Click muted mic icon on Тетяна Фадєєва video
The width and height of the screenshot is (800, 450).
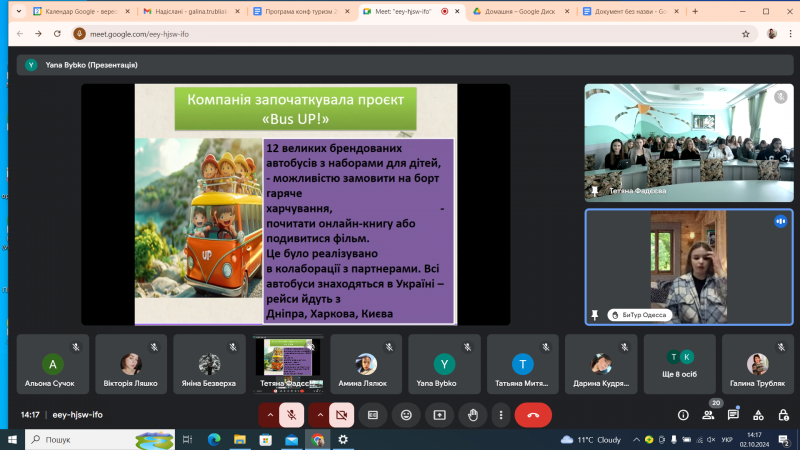tap(781, 96)
